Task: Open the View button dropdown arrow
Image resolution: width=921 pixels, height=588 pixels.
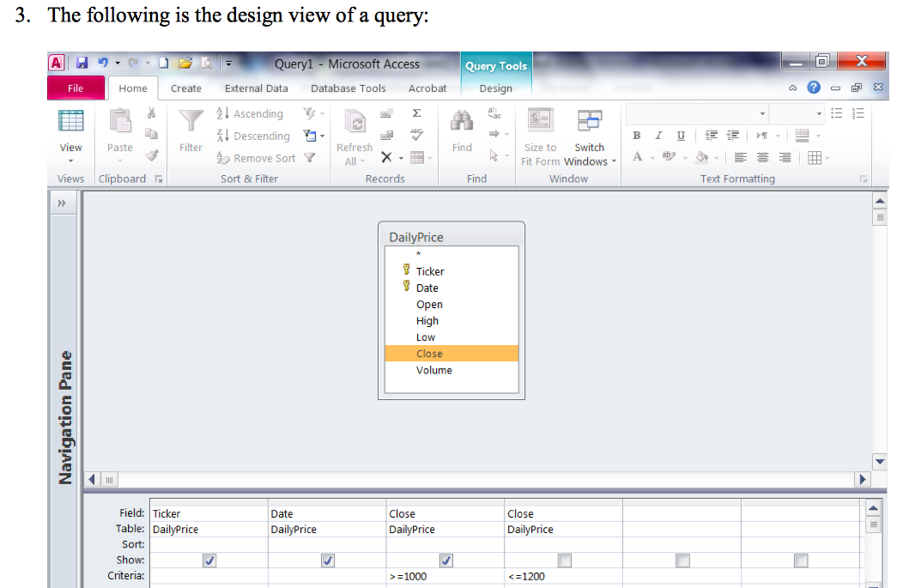Action: coord(70,161)
